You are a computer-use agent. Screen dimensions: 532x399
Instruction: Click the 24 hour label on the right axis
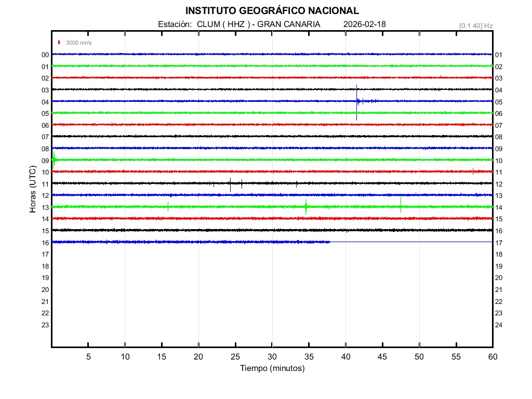[499, 325]
